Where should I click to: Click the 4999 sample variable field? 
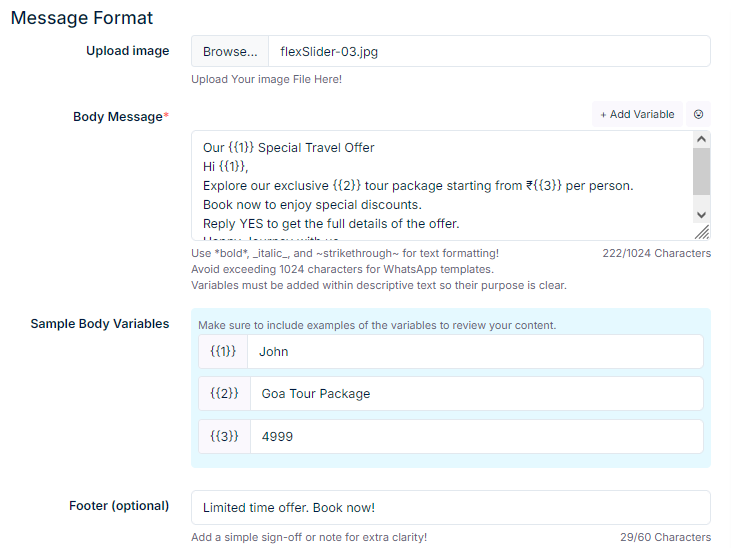(x=476, y=437)
